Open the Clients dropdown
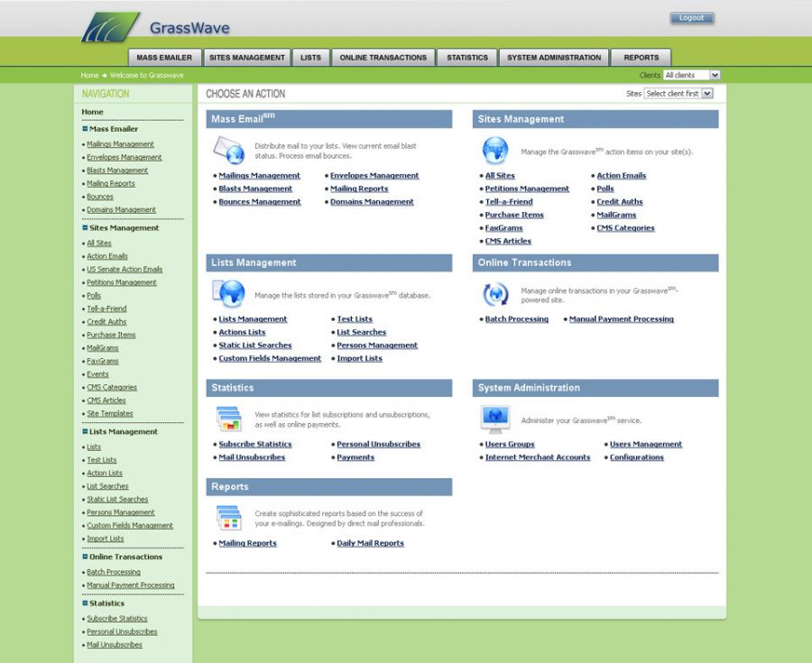 click(691, 75)
